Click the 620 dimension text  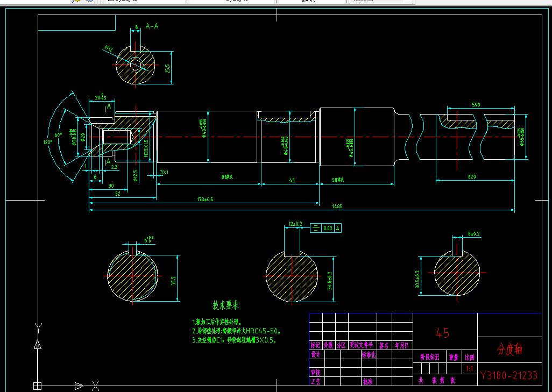point(472,177)
